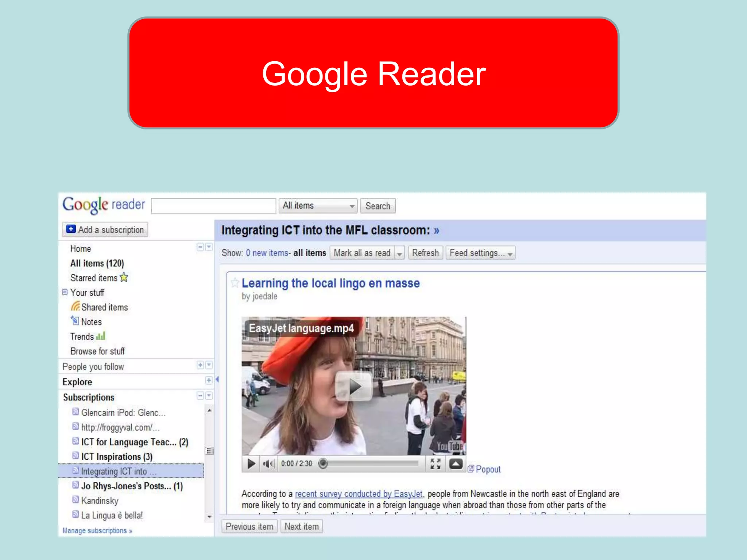Screen dimensions: 747x560
Task: Click the Search button
Action: pos(378,206)
